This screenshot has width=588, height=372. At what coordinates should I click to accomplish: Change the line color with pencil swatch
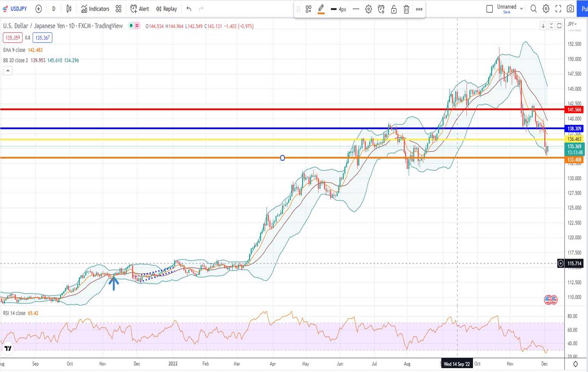point(321,9)
